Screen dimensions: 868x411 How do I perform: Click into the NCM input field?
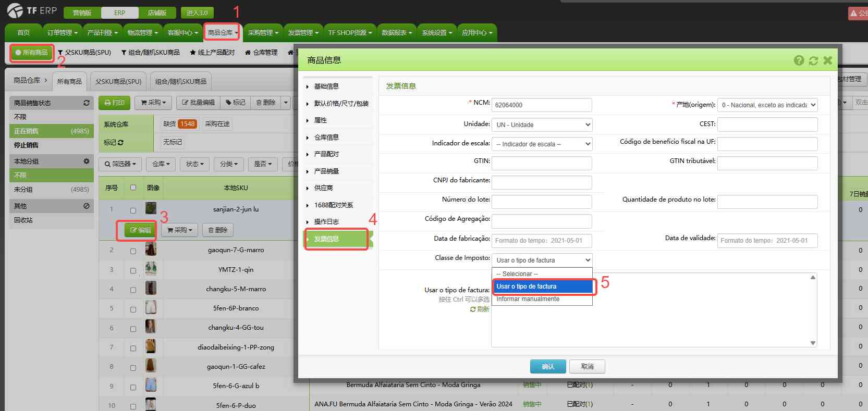[x=542, y=105]
